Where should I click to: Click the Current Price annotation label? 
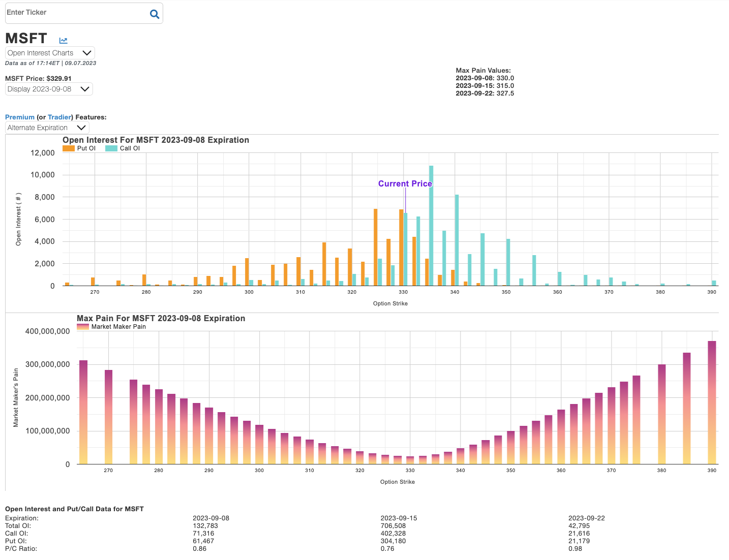click(405, 183)
